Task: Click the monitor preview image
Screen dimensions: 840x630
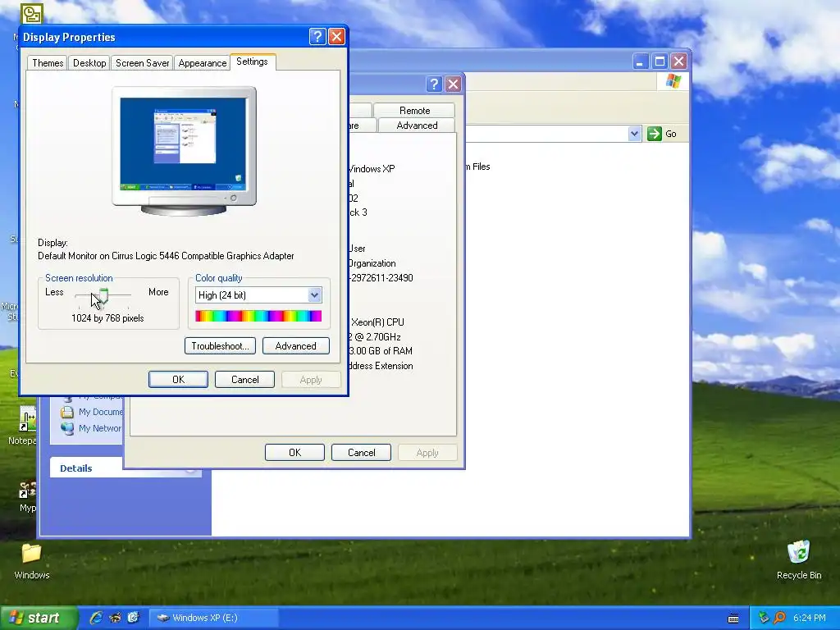Action: click(x=184, y=151)
